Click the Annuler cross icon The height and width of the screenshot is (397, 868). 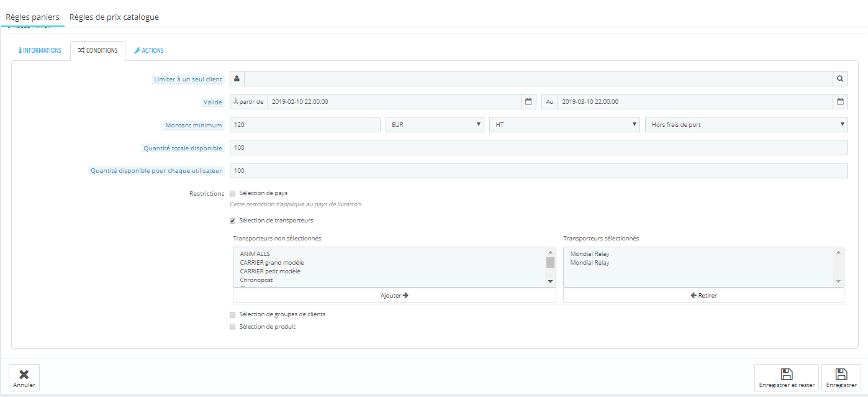pos(24,375)
